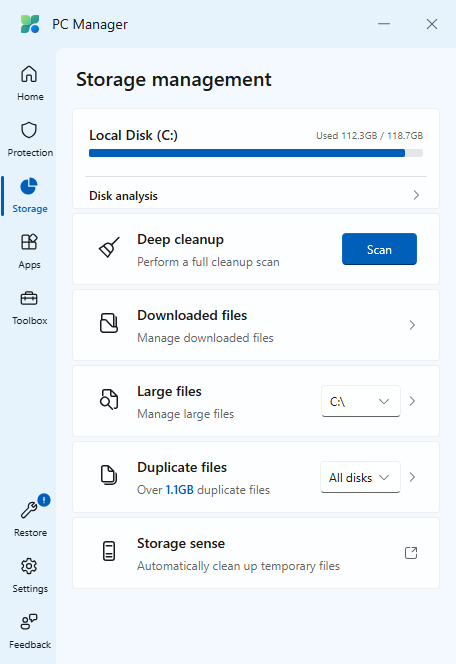Click Manage large files description
Viewport: 456px width, 664px height.
click(x=185, y=414)
